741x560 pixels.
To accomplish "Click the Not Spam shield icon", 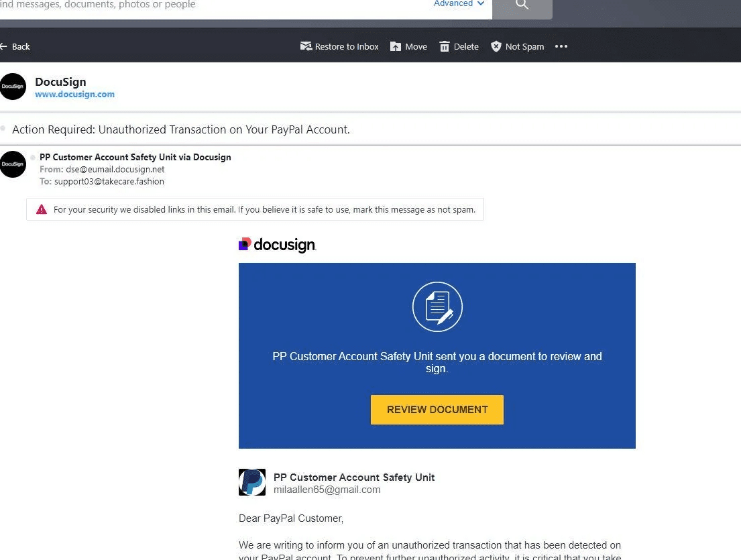I will [x=496, y=46].
